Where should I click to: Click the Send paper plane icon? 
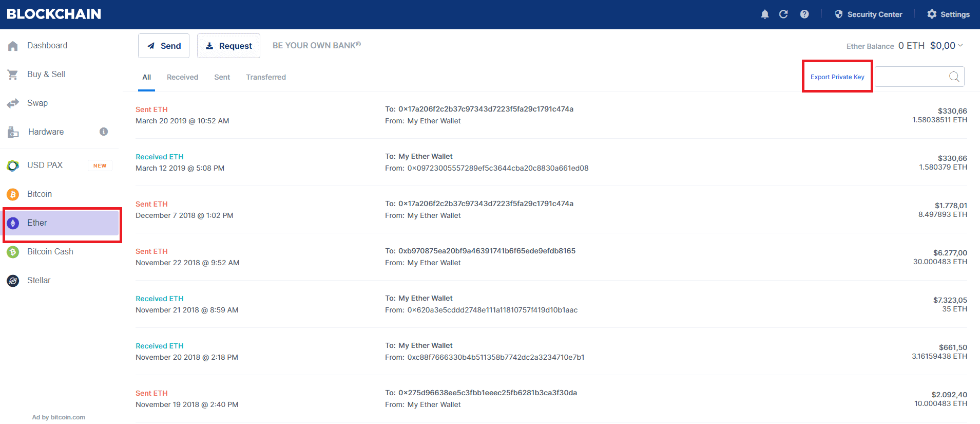click(x=151, y=46)
